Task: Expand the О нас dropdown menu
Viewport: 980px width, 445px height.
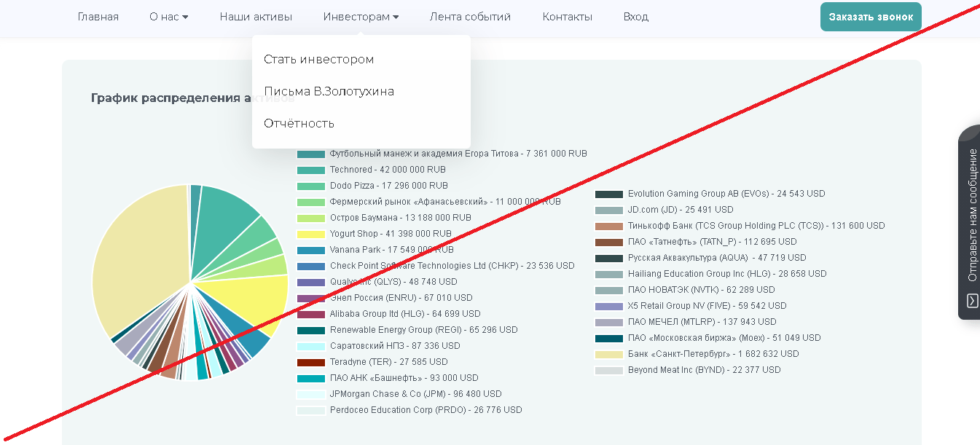Action: click(x=169, y=17)
